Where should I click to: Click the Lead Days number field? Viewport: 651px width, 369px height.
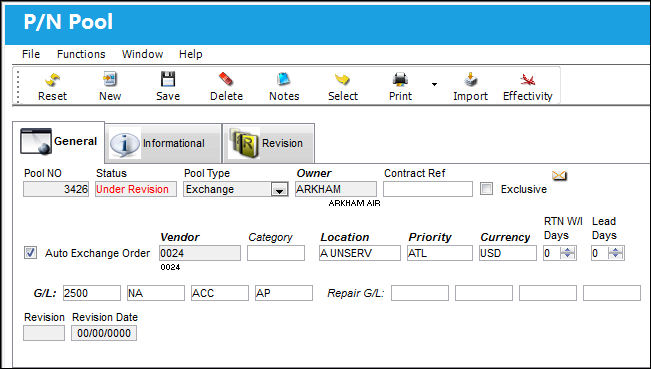(x=600, y=253)
